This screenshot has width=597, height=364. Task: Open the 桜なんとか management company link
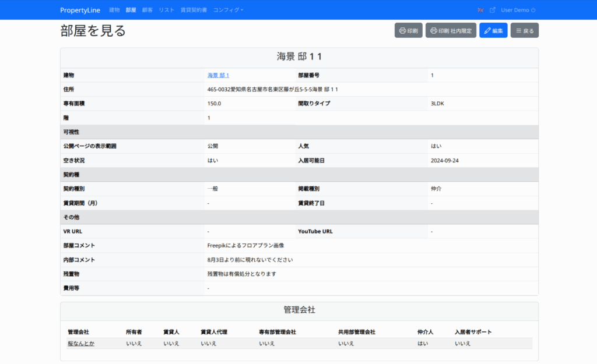coord(80,344)
